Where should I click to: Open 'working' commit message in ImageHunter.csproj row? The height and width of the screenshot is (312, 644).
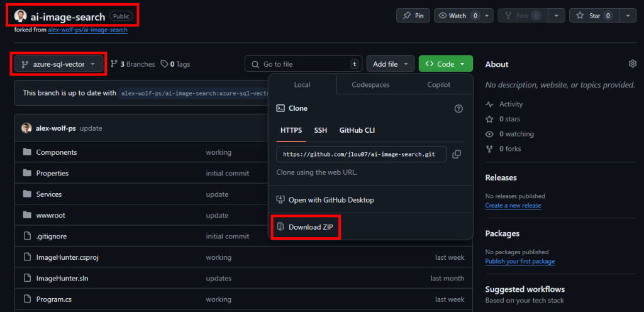click(218, 257)
